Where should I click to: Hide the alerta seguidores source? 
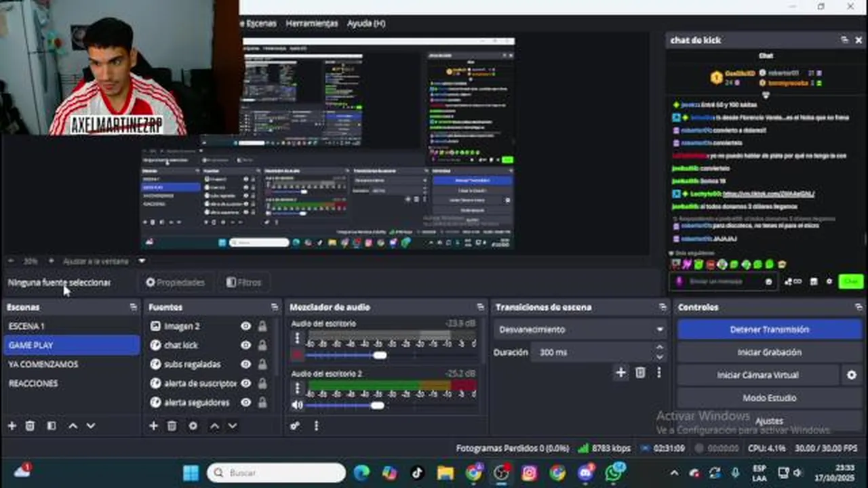click(x=245, y=402)
